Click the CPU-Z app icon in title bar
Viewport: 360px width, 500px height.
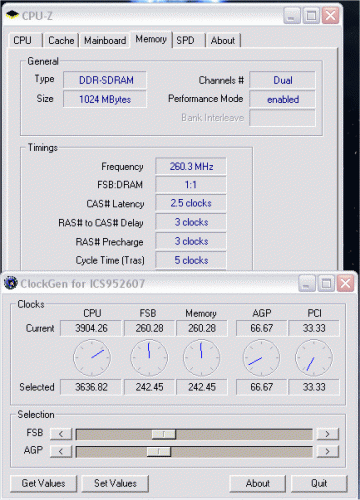(x=12, y=15)
